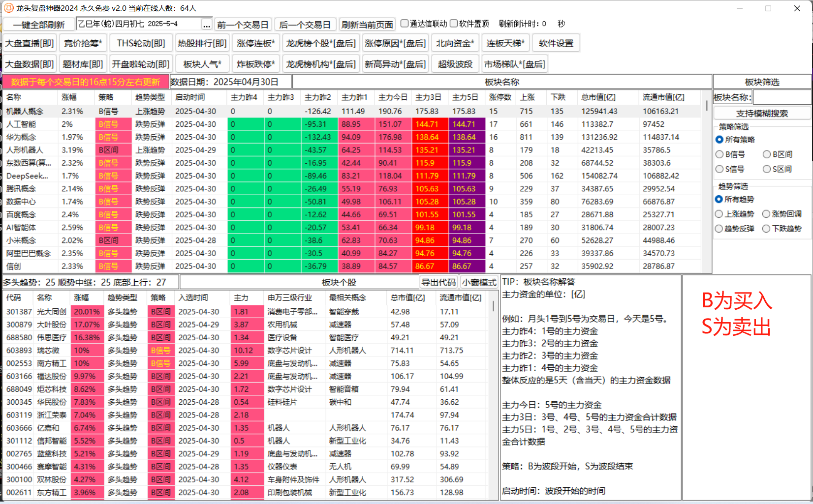Enable 通达信联动 checkbox

(405, 23)
